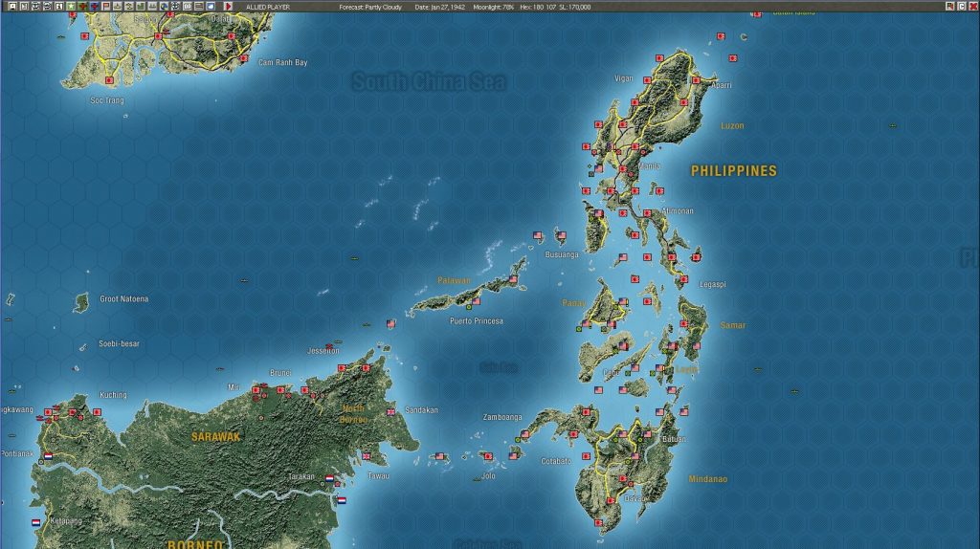Select the Japanese flag base at Soc Trang

click(x=109, y=80)
